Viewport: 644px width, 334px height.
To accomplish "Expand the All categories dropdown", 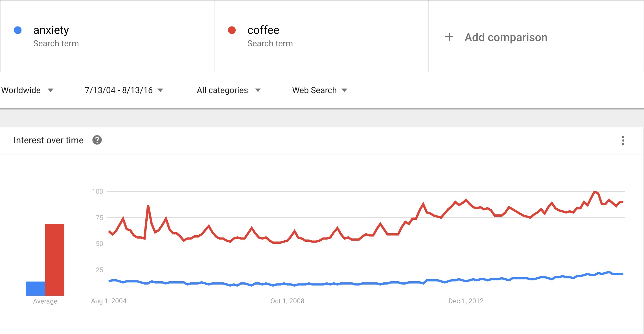I will (229, 90).
